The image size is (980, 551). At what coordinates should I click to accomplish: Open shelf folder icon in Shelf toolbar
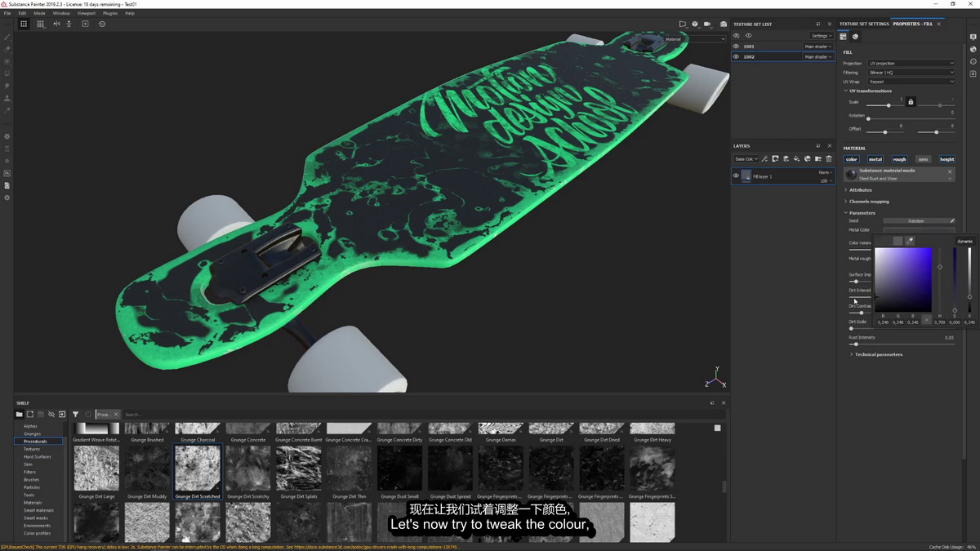pyautogui.click(x=19, y=414)
